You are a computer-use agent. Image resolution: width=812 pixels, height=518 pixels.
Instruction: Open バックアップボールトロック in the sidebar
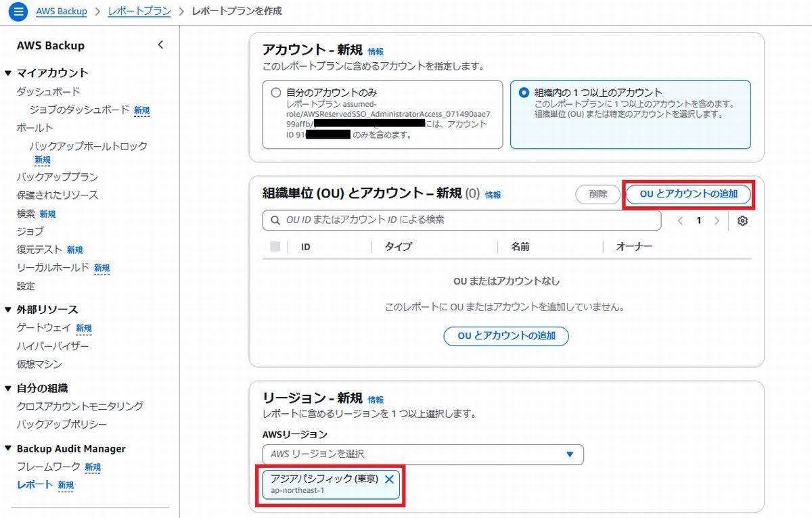click(88, 146)
